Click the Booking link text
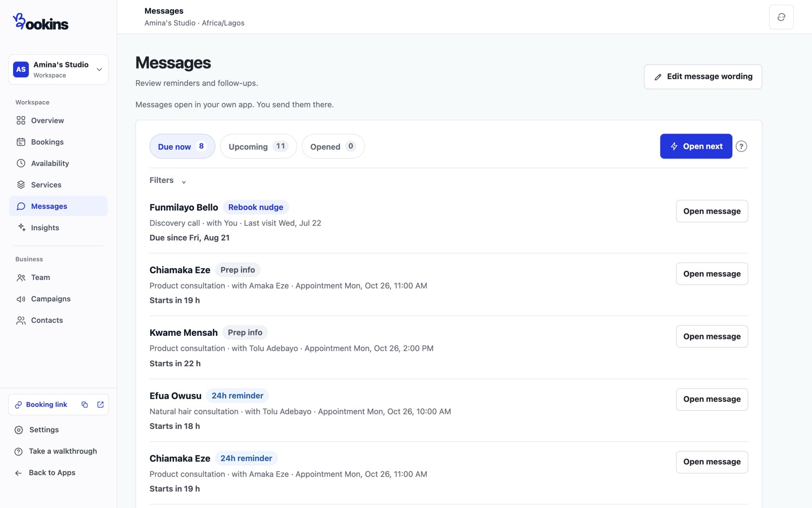812x508 pixels. 47,404
